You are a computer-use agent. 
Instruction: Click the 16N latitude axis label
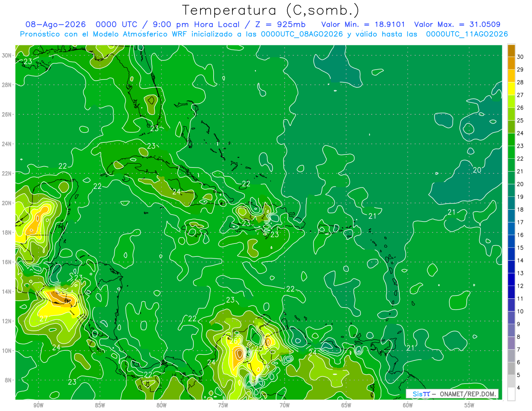(7, 262)
